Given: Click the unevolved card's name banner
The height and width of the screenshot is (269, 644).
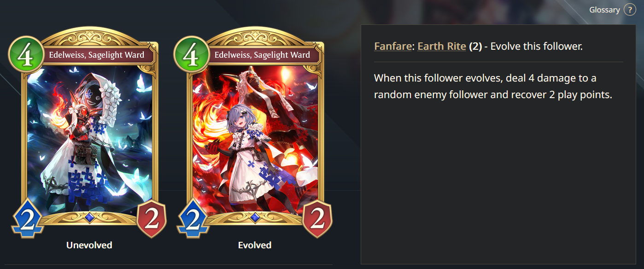Looking at the screenshot, I should (x=97, y=55).
